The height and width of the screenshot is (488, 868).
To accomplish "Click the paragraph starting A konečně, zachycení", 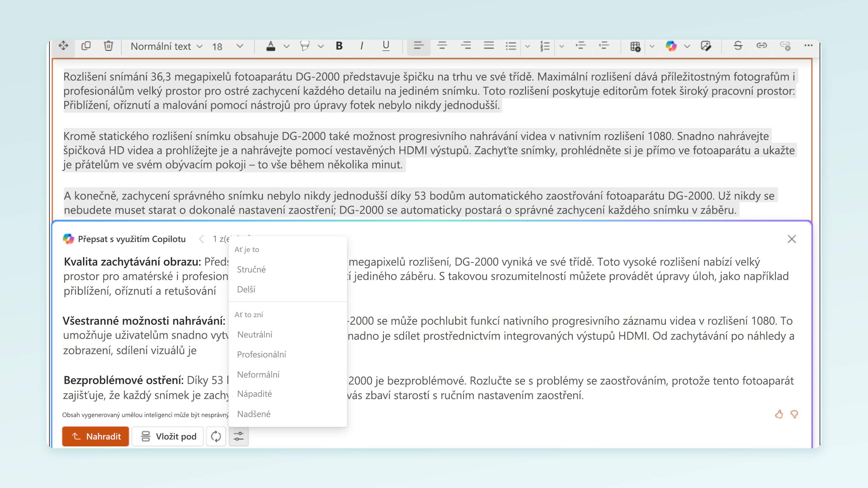I will click(x=420, y=203).
